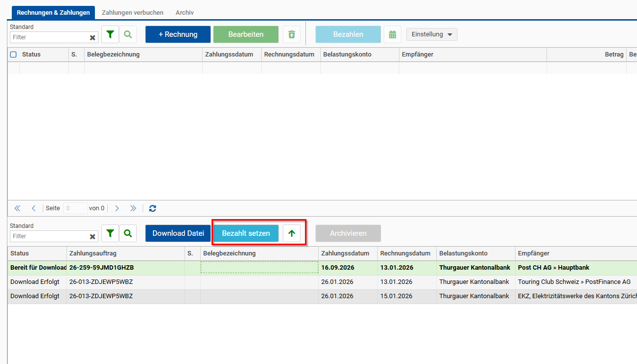The image size is (637, 364).
Task: Expand the Einstellung dropdown
Action: tap(432, 34)
